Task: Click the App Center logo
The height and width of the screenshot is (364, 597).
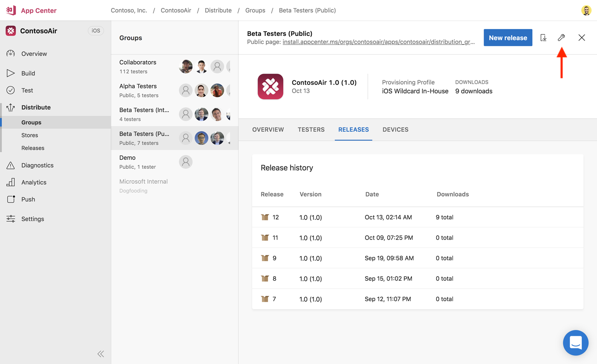Action: pos(11,10)
